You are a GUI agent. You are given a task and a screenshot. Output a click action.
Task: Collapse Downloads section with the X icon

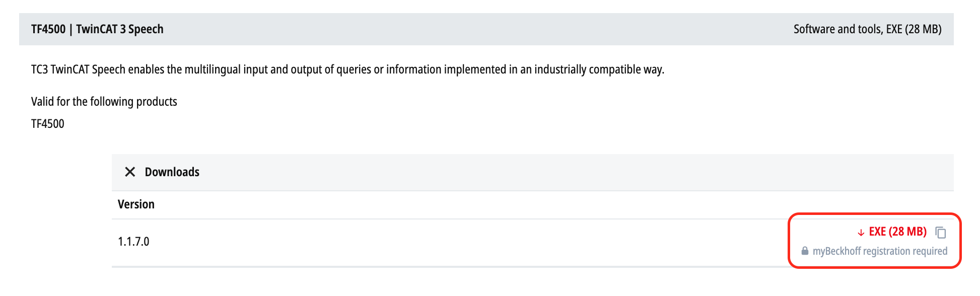click(x=130, y=172)
